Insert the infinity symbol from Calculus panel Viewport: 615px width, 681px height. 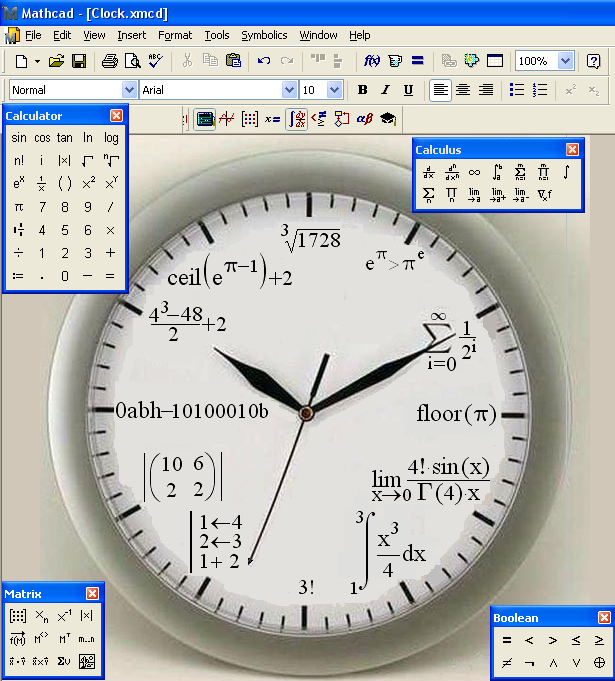pos(474,172)
